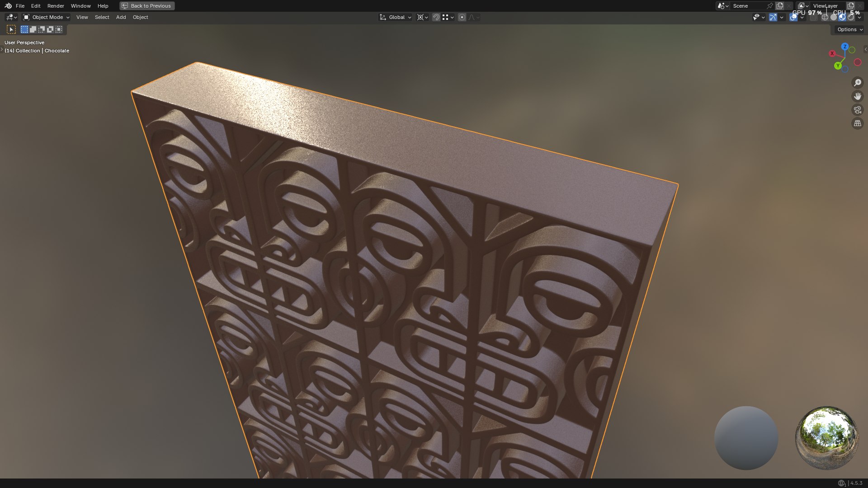
Task: Choose Intersect existing selection mode
Action: click(x=59, y=29)
